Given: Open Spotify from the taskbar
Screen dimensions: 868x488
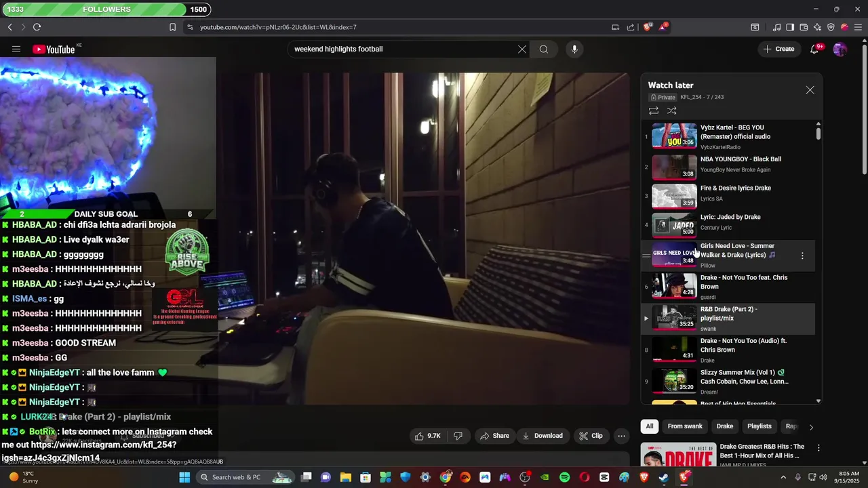Looking at the screenshot, I should tap(565, 477).
